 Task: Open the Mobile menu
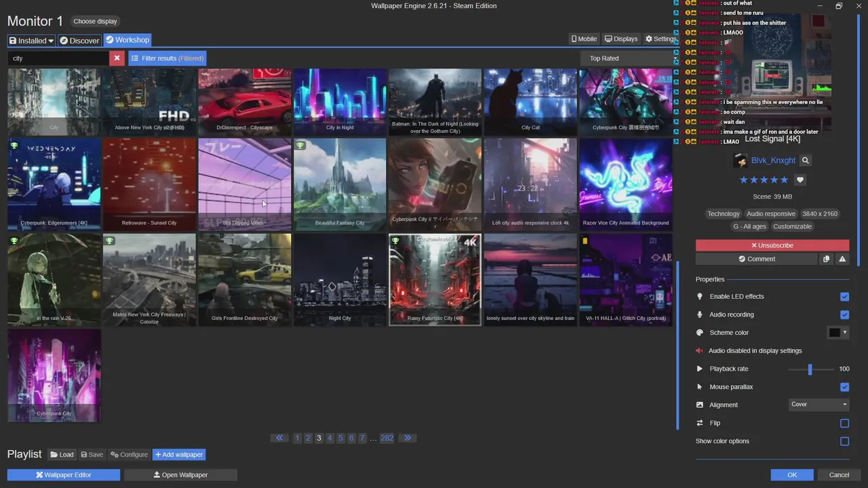point(584,39)
